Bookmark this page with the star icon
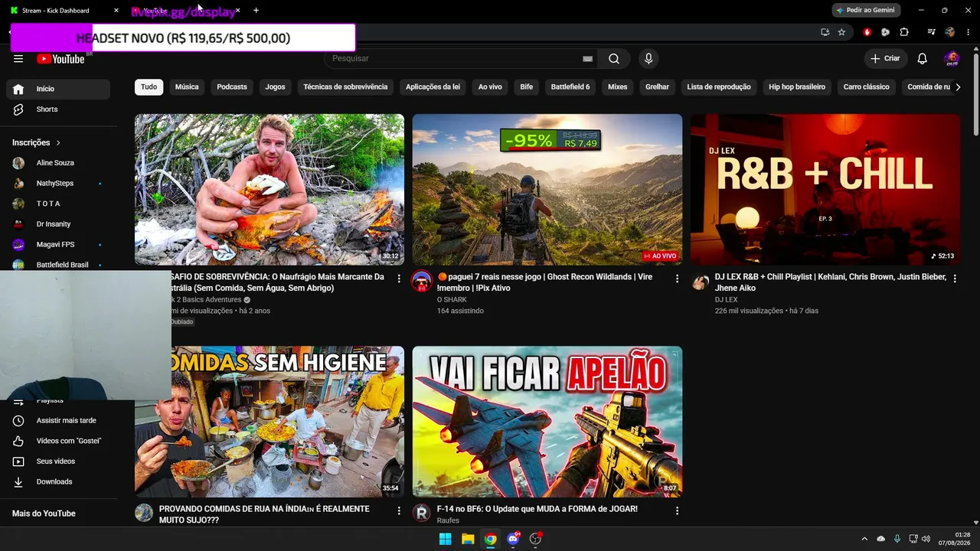This screenshot has width=980, height=551. (841, 32)
